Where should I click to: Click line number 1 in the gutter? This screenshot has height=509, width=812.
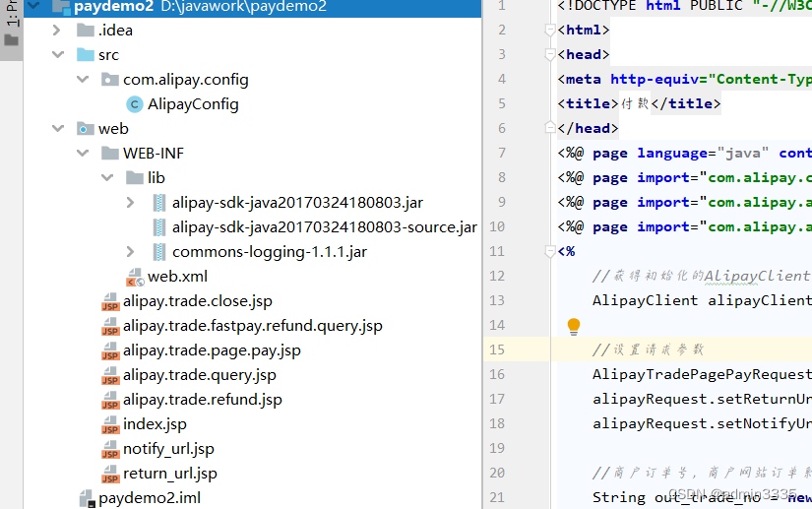coord(501,6)
